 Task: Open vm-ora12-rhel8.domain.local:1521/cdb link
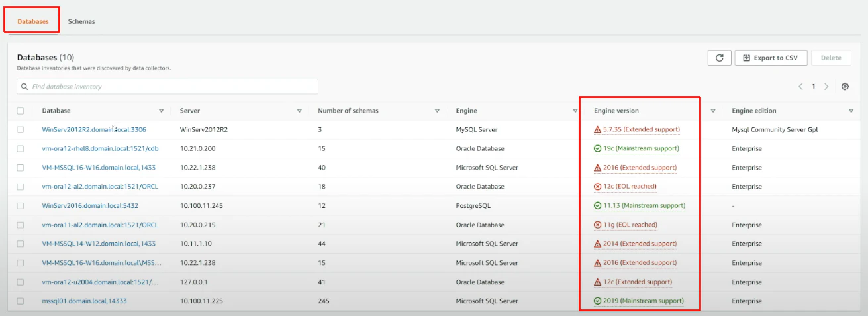coord(100,148)
